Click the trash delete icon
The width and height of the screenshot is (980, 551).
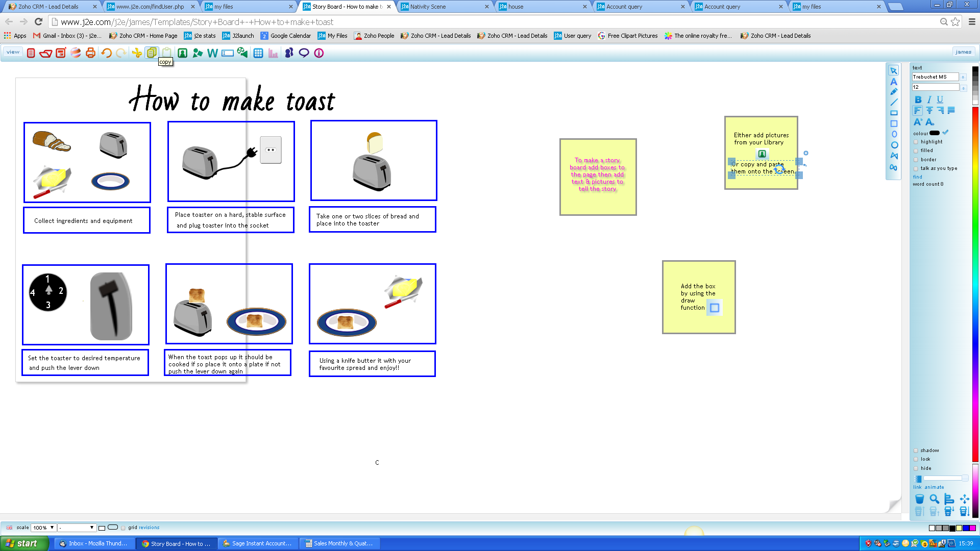pyautogui.click(x=919, y=499)
